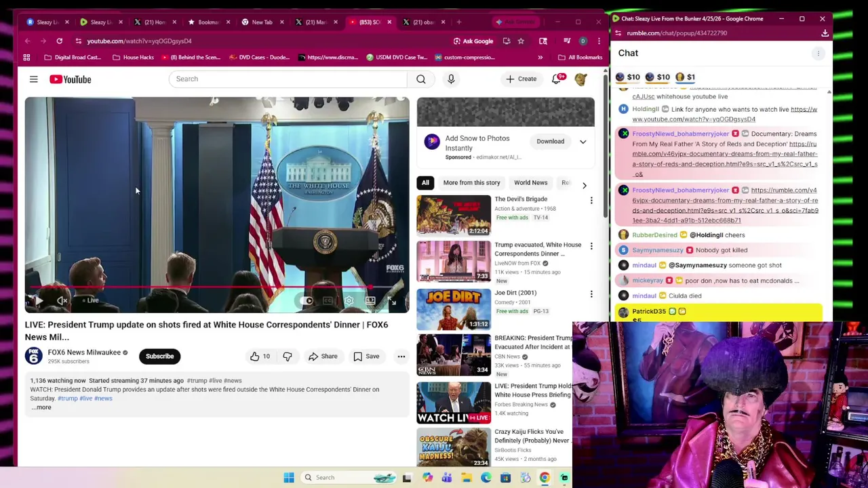Image resolution: width=868 pixels, height=488 pixels.
Task: Expand the video description with ...more
Action: pos(41,407)
